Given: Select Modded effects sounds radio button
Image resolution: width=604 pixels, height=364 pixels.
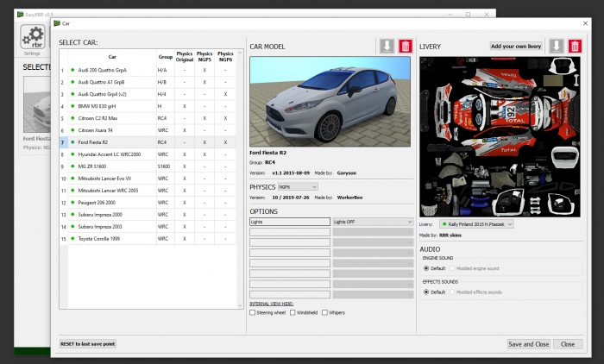Looking at the screenshot, I should pyautogui.click(x=452, y=292).
